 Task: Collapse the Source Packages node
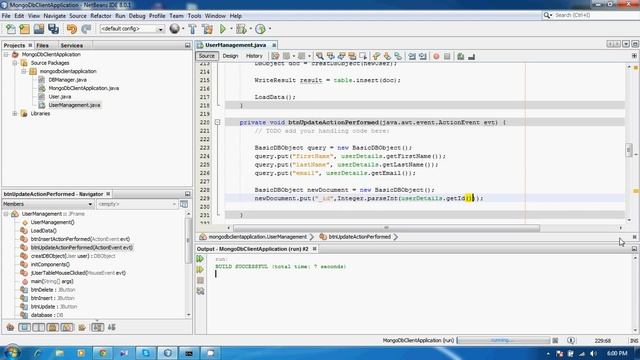click(15, 63)
